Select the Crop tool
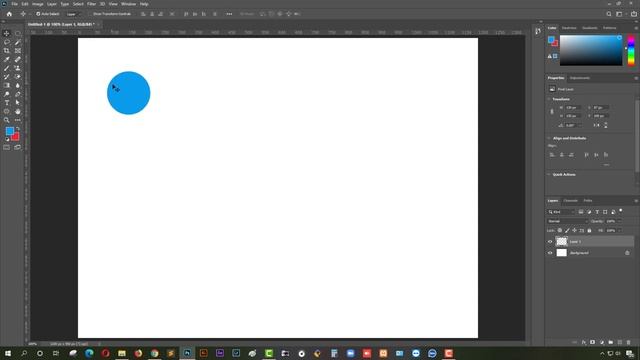This screenshot has width=640, height=360. 7,51
